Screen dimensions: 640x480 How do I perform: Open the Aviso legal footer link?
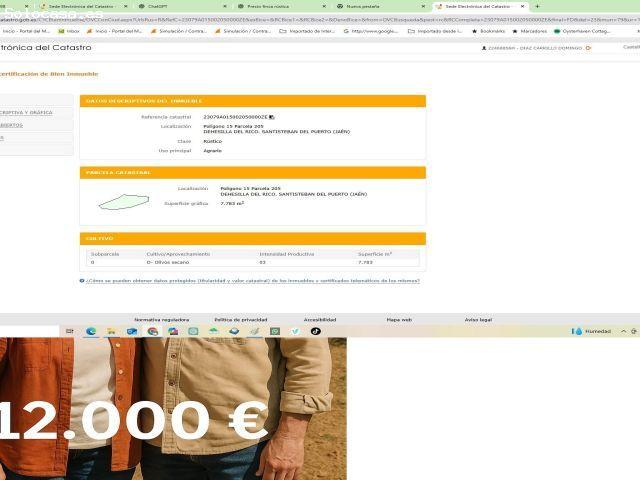pos(478,320)
